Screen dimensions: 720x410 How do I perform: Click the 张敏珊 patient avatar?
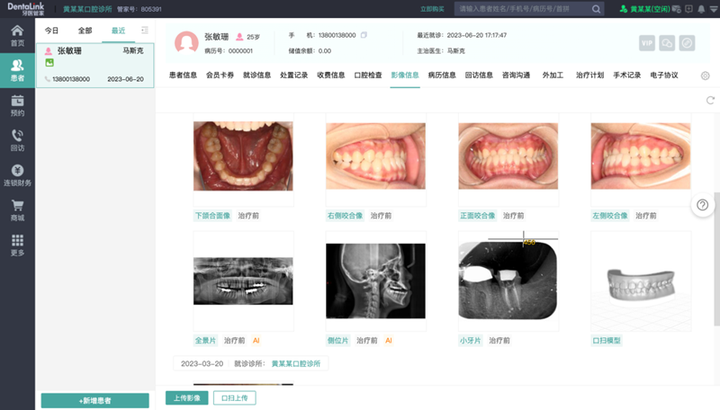tap(186, 43)
